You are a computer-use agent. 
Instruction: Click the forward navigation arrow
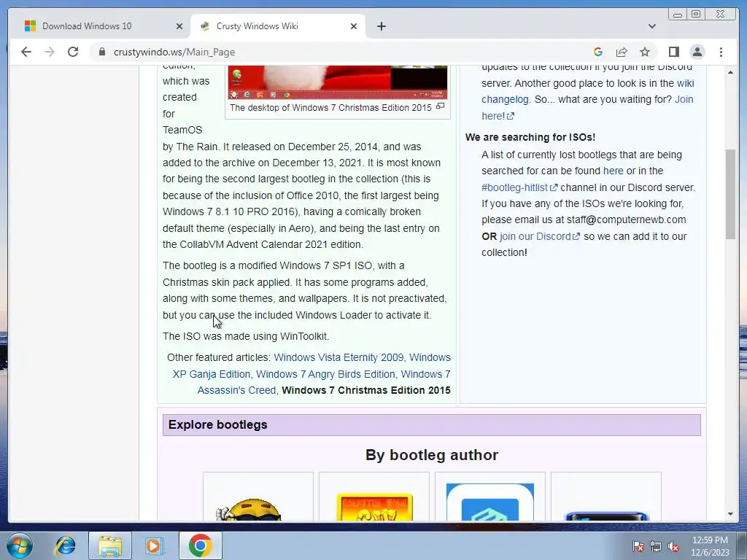[50, 52]
